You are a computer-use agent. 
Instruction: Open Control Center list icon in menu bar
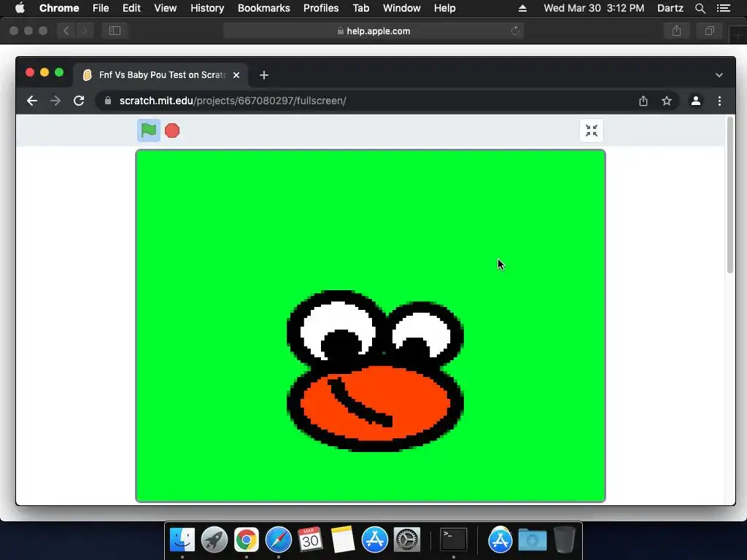tap(724, 8)
